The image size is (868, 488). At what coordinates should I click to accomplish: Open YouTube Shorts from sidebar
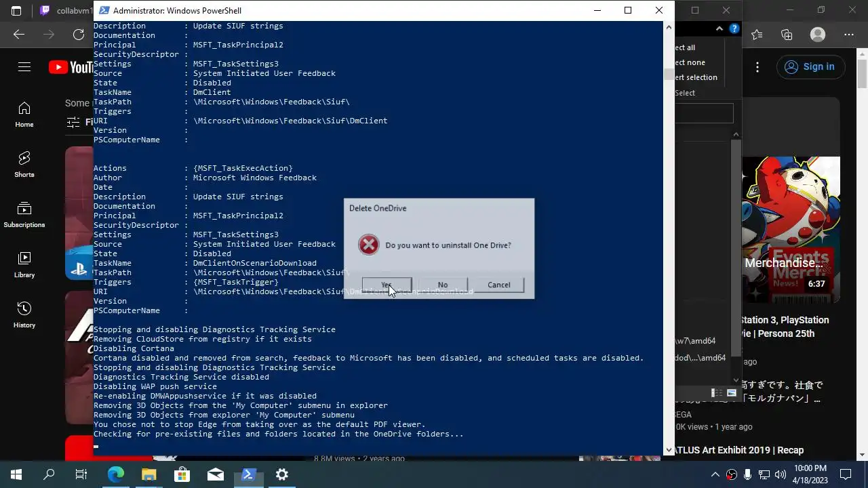tap(24, 165)
